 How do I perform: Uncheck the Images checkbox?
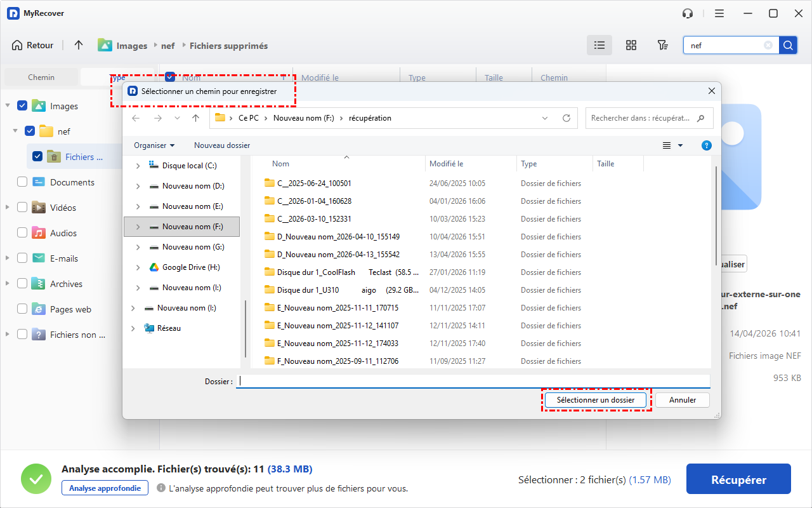22,106
